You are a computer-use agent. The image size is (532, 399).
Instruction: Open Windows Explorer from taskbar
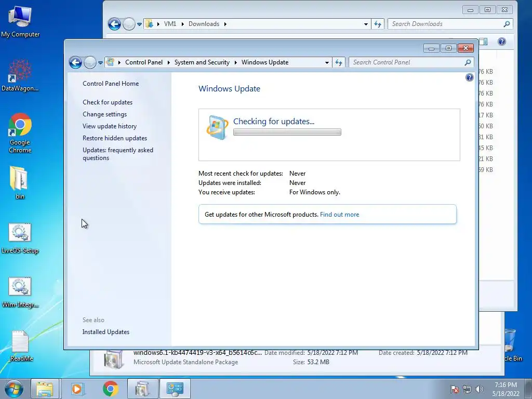[x=45, y=389]
